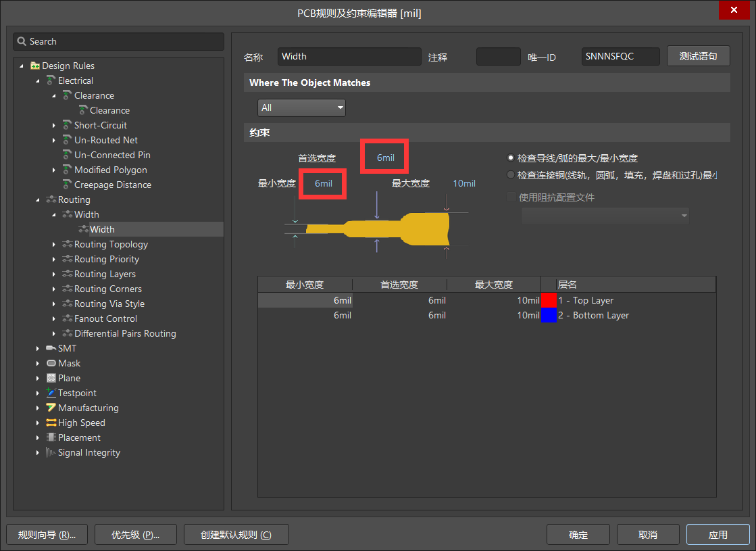The width and height of the screenshot is (756, 551).
Task: Click the Placement category icon
Action: point(51,437)
